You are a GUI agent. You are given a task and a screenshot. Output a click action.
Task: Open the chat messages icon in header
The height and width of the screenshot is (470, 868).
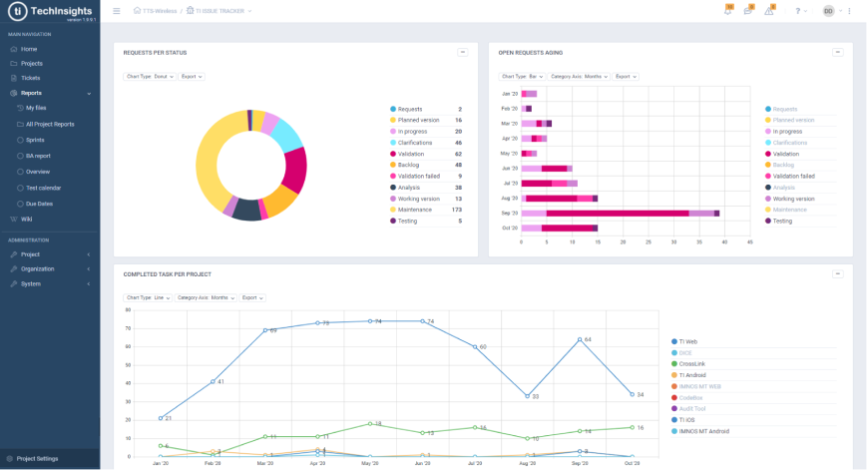click(x=748, y=11)
